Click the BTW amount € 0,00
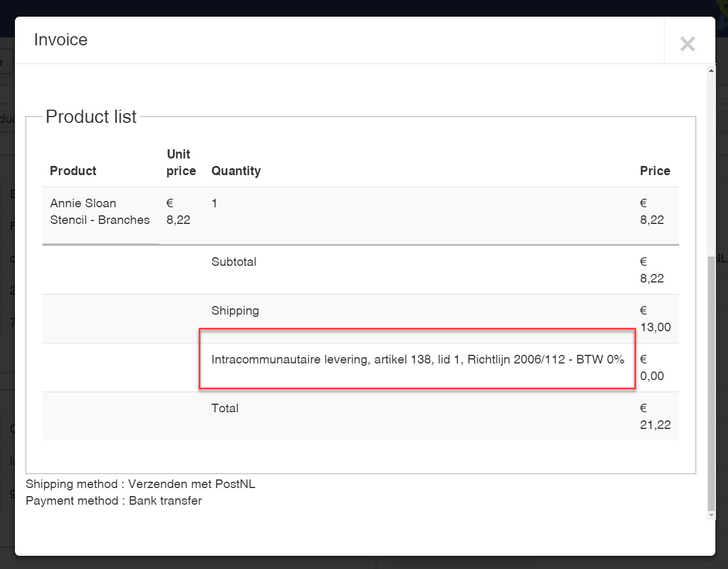Screen dimensions: 728x569 coord(652,368)
